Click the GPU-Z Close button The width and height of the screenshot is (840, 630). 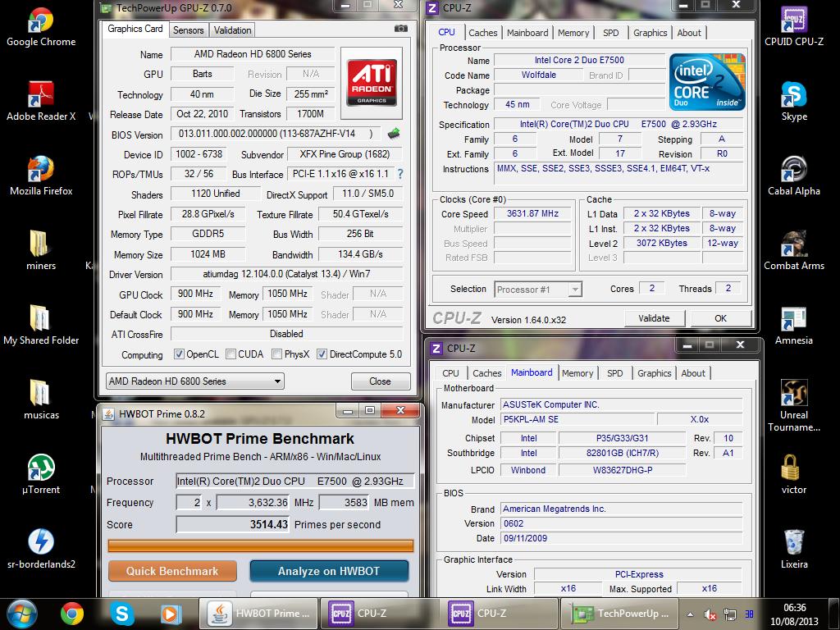381,381
